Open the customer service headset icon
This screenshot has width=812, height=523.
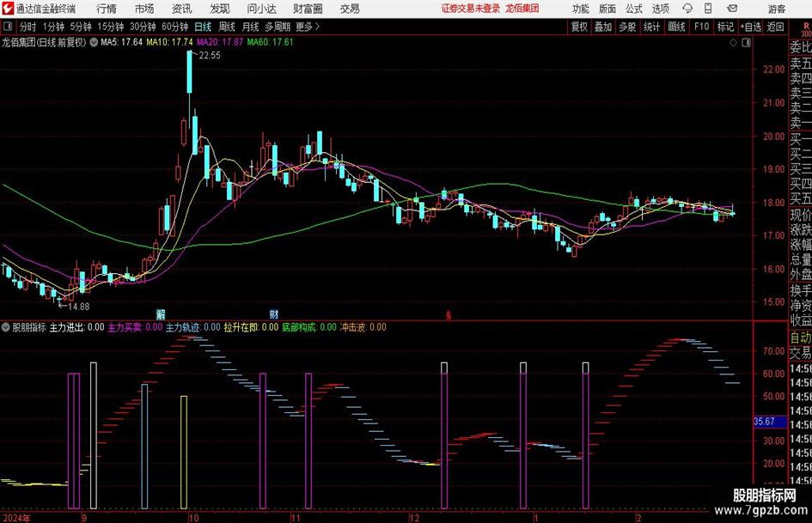[x=687, y=9]
